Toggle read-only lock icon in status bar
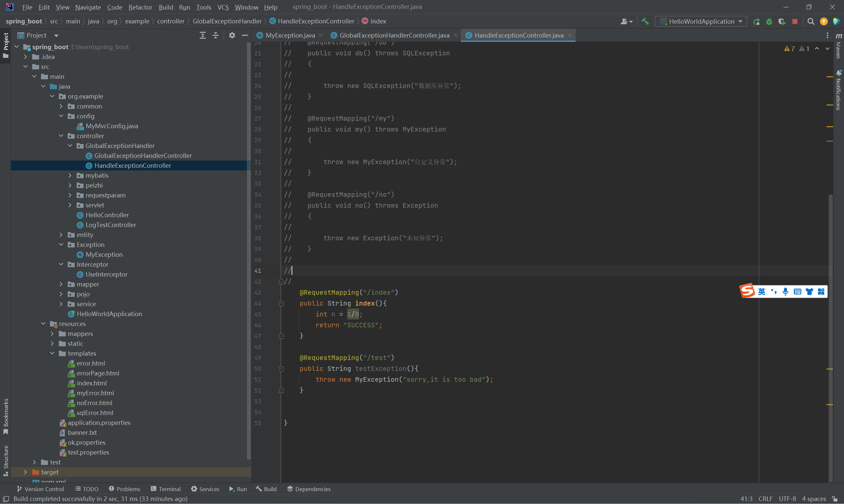 click(x=835, y=499)
